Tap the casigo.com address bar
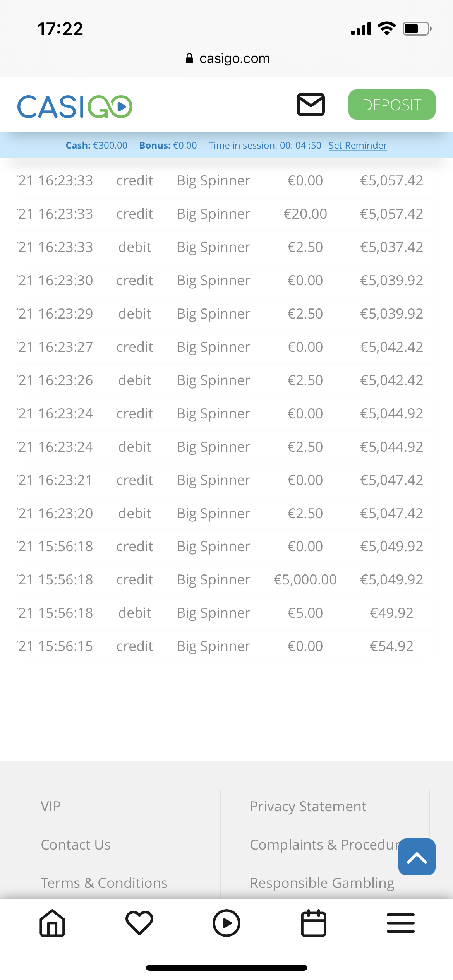 234,58
